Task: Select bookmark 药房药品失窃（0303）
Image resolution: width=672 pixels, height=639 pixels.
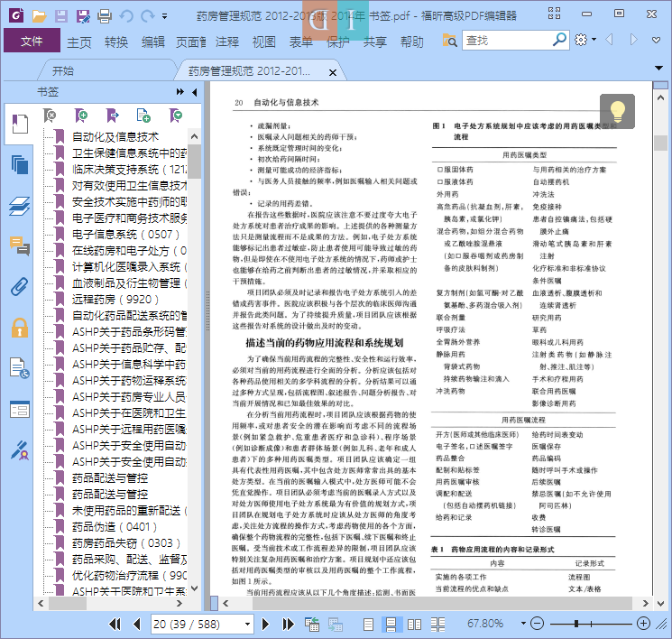Action: [x=126, y=543]
